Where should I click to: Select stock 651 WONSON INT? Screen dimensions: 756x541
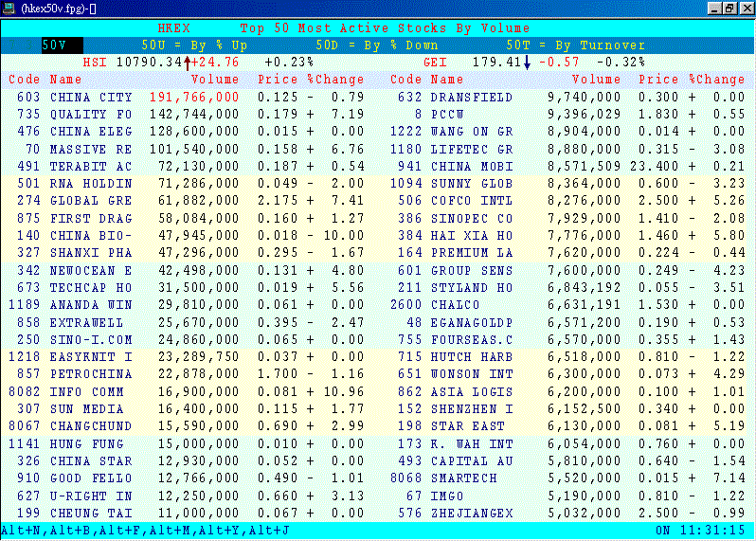pyautogui.click(x=567, y=374)
